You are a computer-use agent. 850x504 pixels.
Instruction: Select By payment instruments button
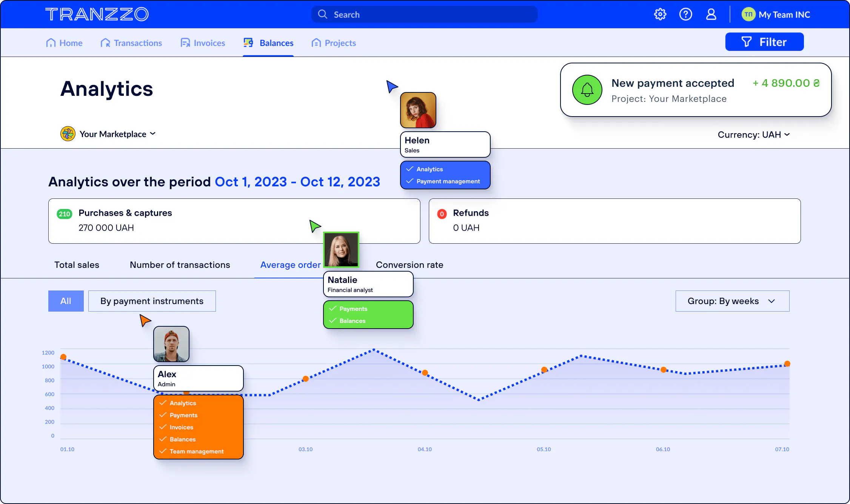(152, 301)
